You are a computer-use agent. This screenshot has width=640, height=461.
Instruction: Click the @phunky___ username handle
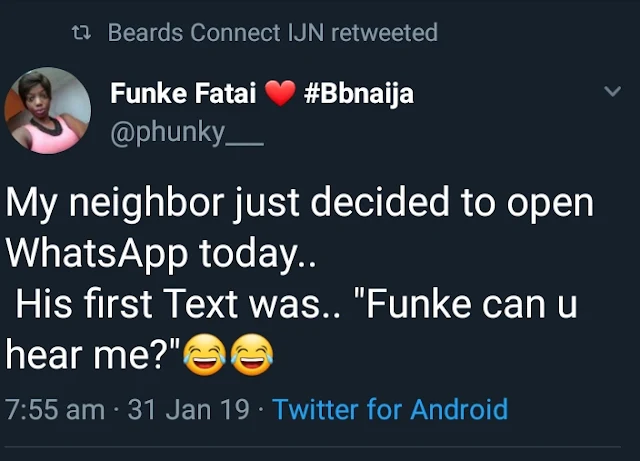click(x=186, y=132)
